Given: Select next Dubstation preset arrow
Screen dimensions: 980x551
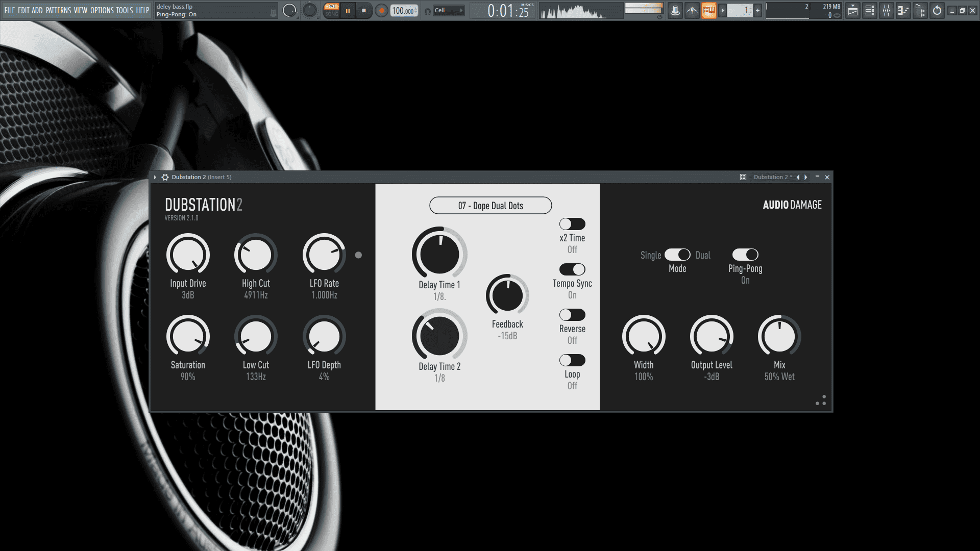Looking at the screenshot, I should pos(806,177).
